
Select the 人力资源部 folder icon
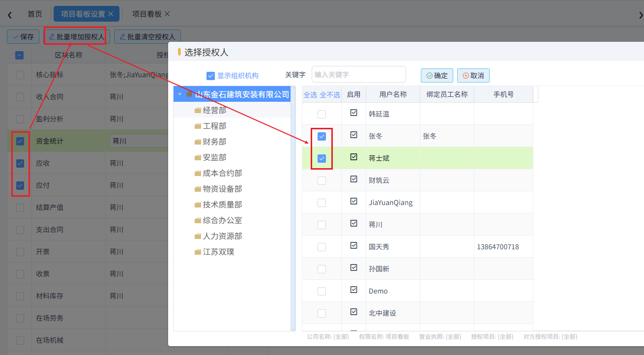pyautogui.click(x=198, y=237)
